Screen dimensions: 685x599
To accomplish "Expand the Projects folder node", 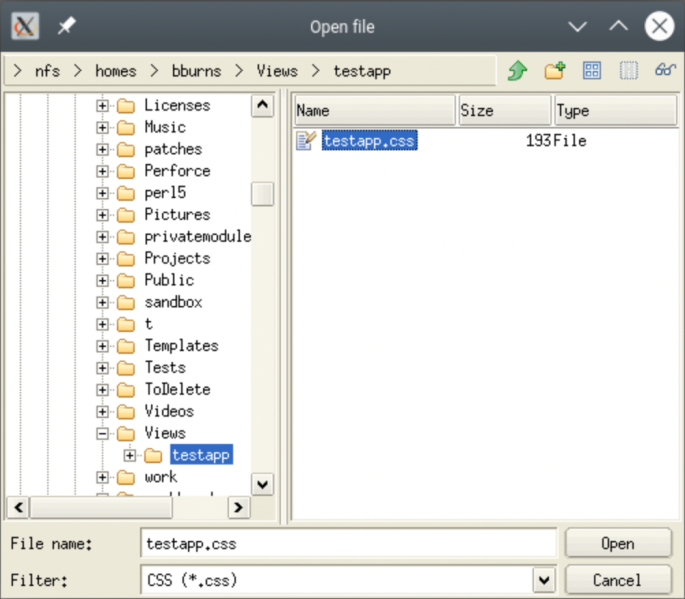I will point(103,258).
